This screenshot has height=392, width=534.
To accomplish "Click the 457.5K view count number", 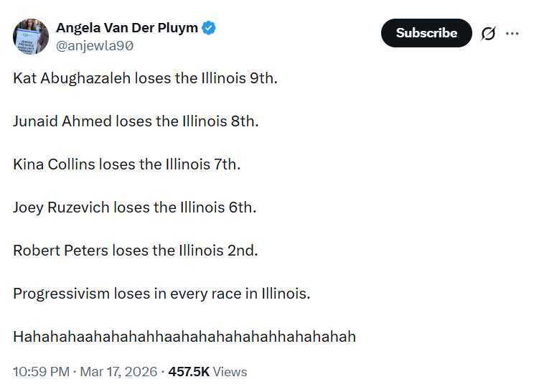I will [x=189, y=372].
